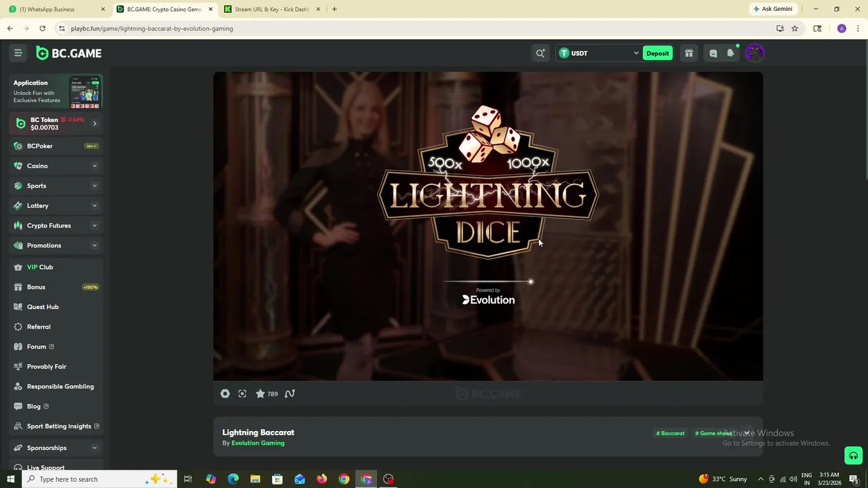Screen dimensions: 868x488
Task: Open Provably Fair in the sidebar
Action: coord(56,367)
